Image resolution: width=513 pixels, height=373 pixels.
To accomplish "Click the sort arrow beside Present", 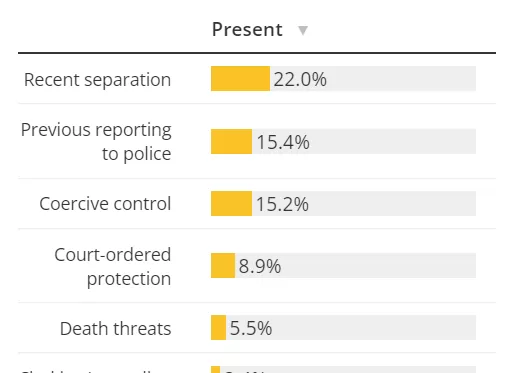I will (x=303, y=30).
